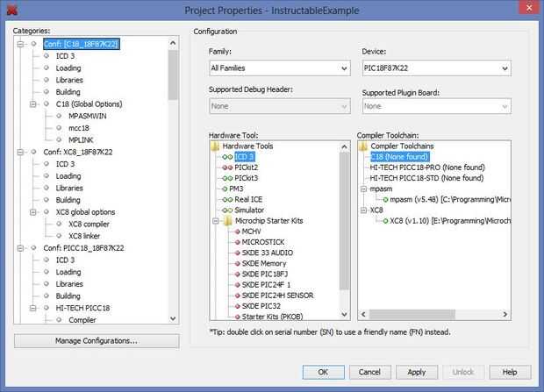Click the Cancel button

pyautogui.click(x=370, y=372)
